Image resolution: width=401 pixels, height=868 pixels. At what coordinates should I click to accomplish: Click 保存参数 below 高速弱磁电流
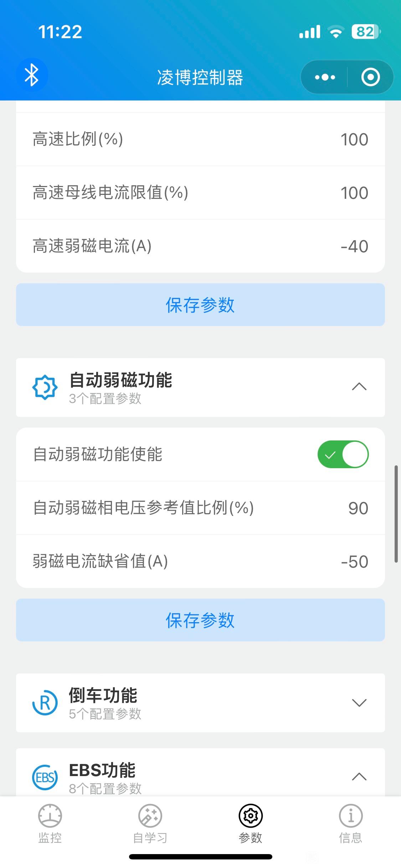pos(200,305)
